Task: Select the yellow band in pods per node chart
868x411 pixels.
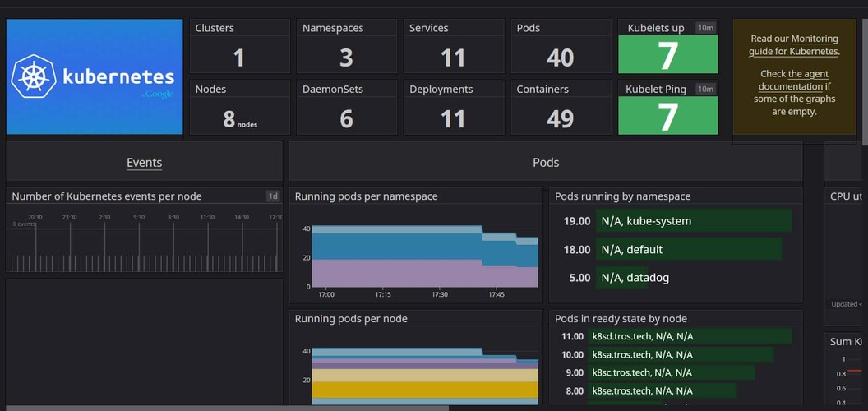Action: 425,390
